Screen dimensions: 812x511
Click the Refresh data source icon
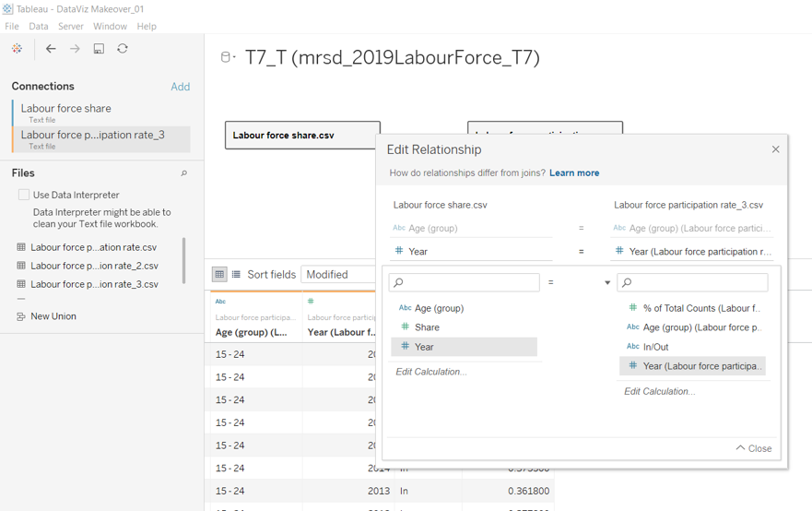click(123, 49)
